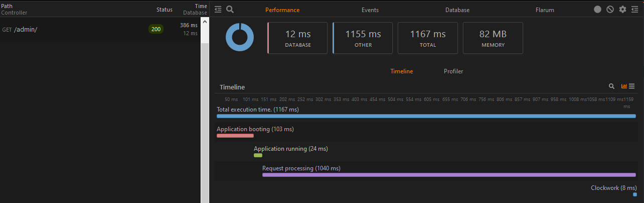Select the Profiler sub-tab
The width and height of the screenshot is (644, 203).
click(453, 71)
